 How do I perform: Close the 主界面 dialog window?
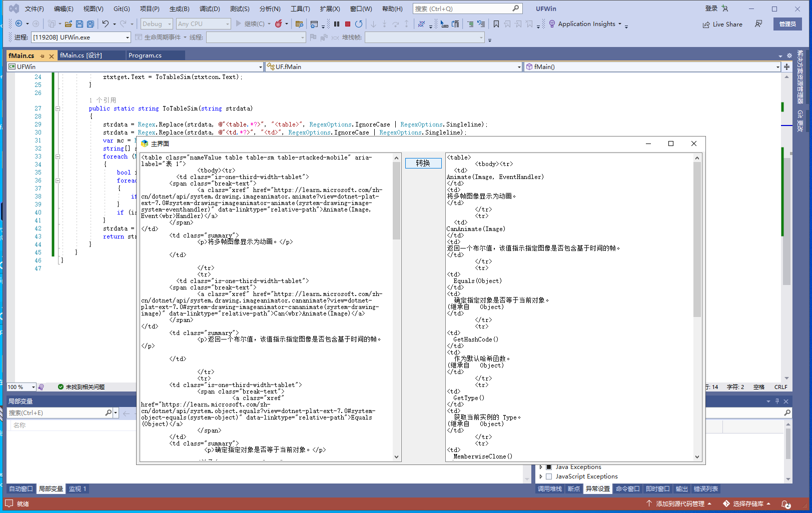[x=694, y=143]
